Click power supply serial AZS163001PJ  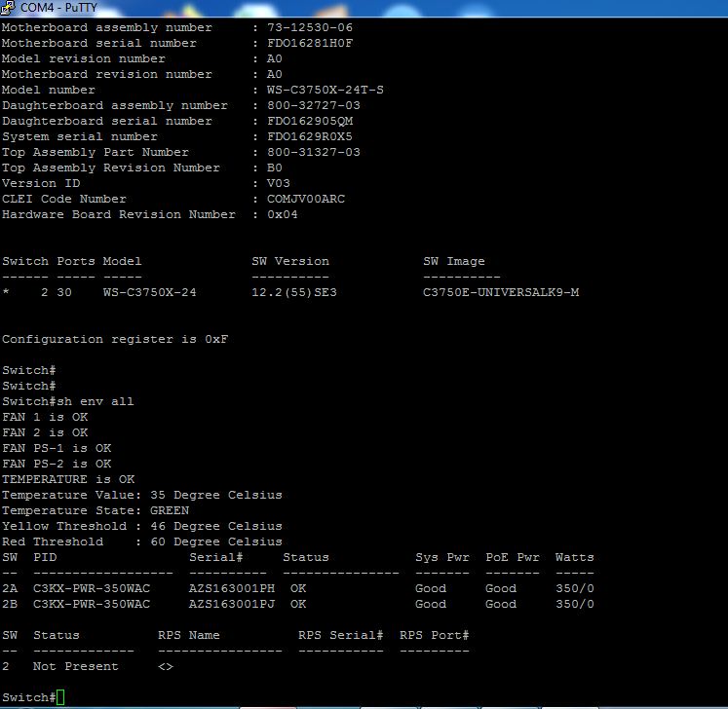tap(232, 604)
